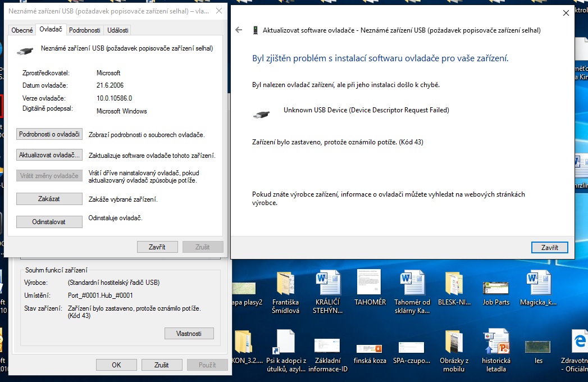Click the Vlastnosti button in background window

pos(189,334)
